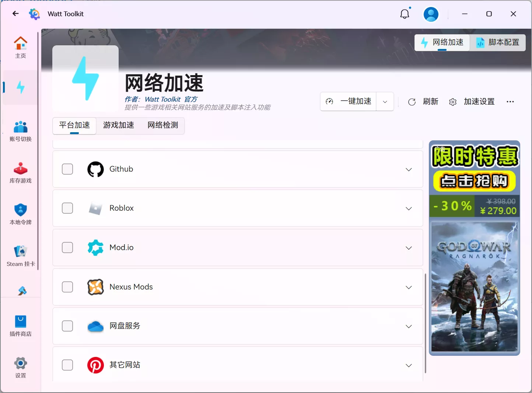532x393 pixels.
Task: Check the Nexus Mods checkbox
Action: click(x=67, y=287)
